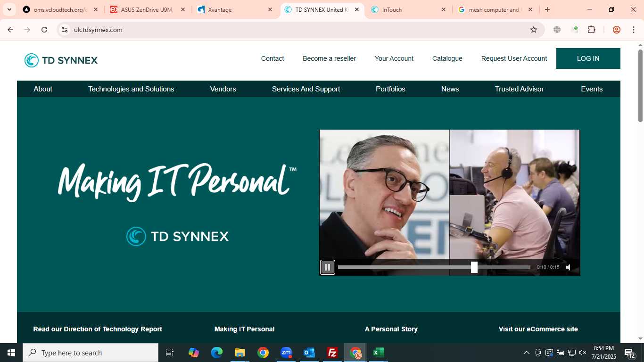Screen dimensions: 644x362
Task: Open the Catalogue link
Action: (x=447, y=58)
